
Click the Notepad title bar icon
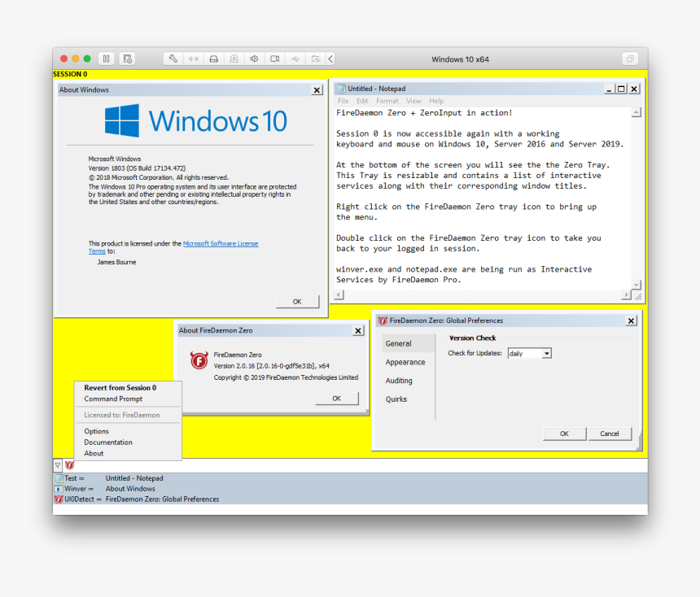tap(342, 89)
